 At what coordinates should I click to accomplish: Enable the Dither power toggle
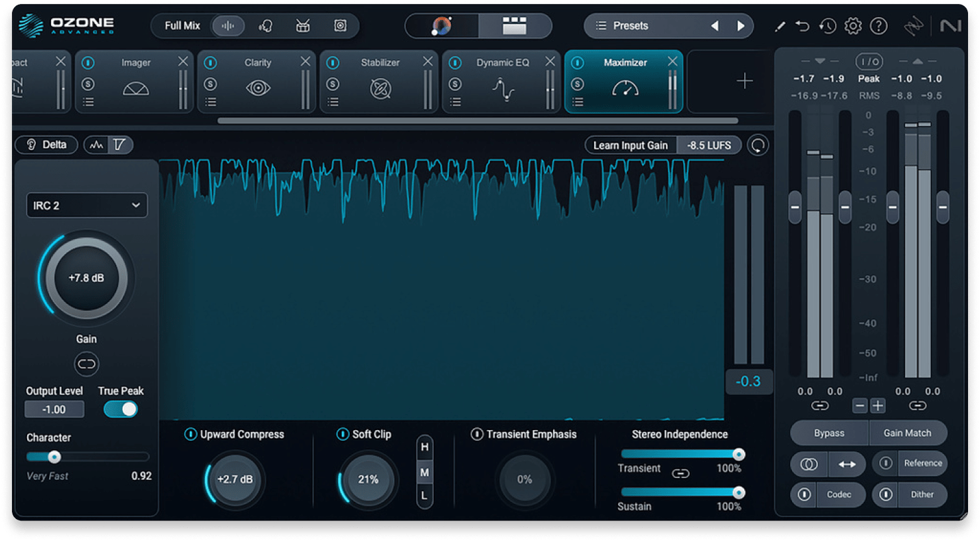coord(886,495)
